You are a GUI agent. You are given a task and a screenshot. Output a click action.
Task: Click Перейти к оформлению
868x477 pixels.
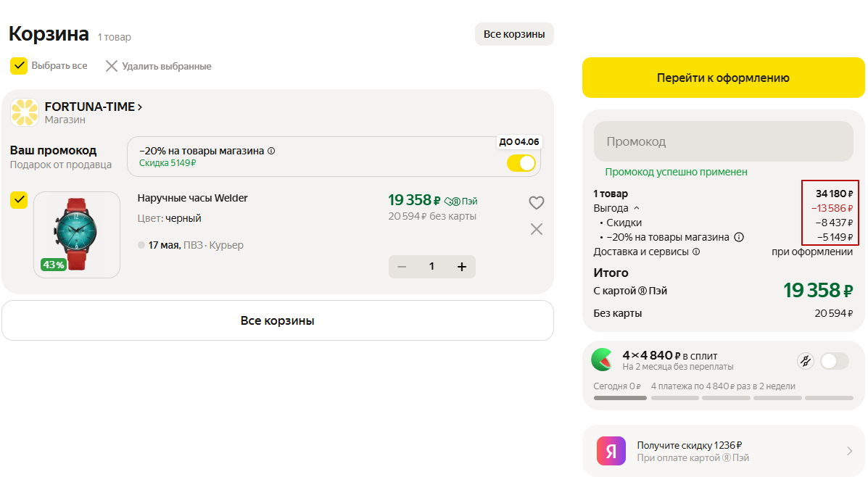click(x=723, y=78)
